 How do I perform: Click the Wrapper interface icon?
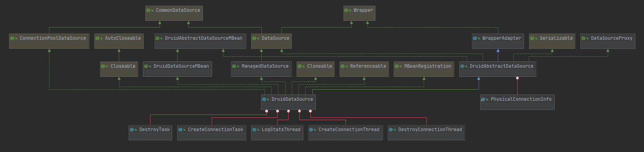click(346, 10)
